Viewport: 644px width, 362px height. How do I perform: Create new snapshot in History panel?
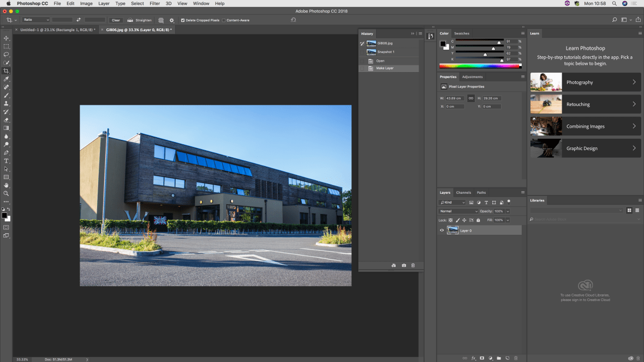click(x=404, y=265)
